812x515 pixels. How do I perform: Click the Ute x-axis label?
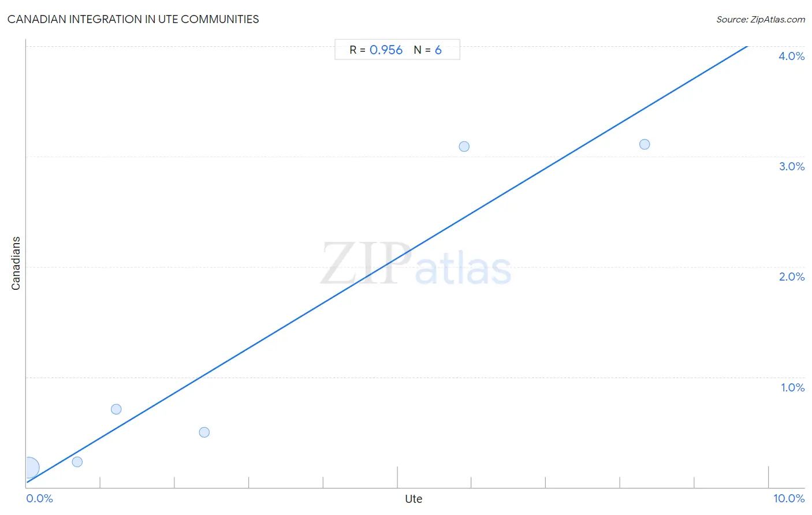click(414, 499)
